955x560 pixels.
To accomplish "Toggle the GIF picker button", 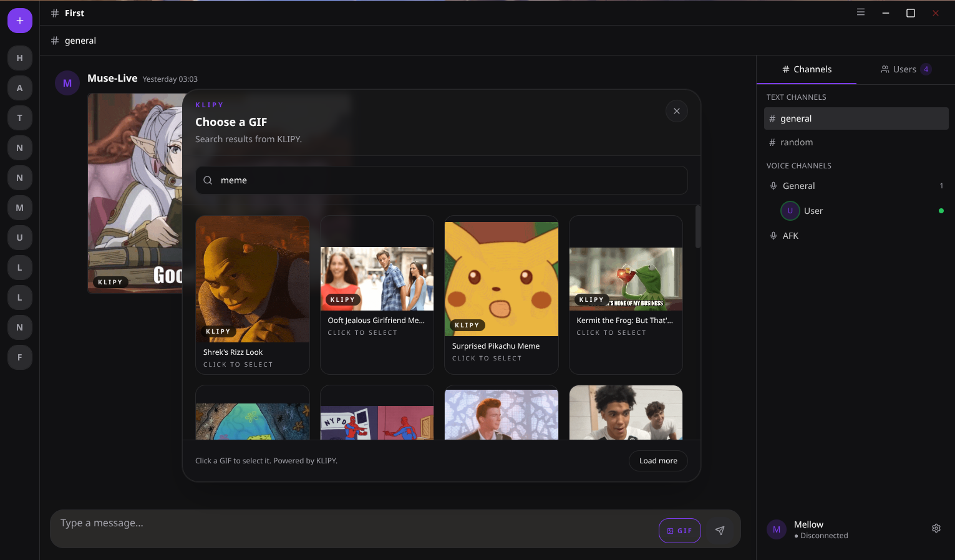I will pos(679,531).
